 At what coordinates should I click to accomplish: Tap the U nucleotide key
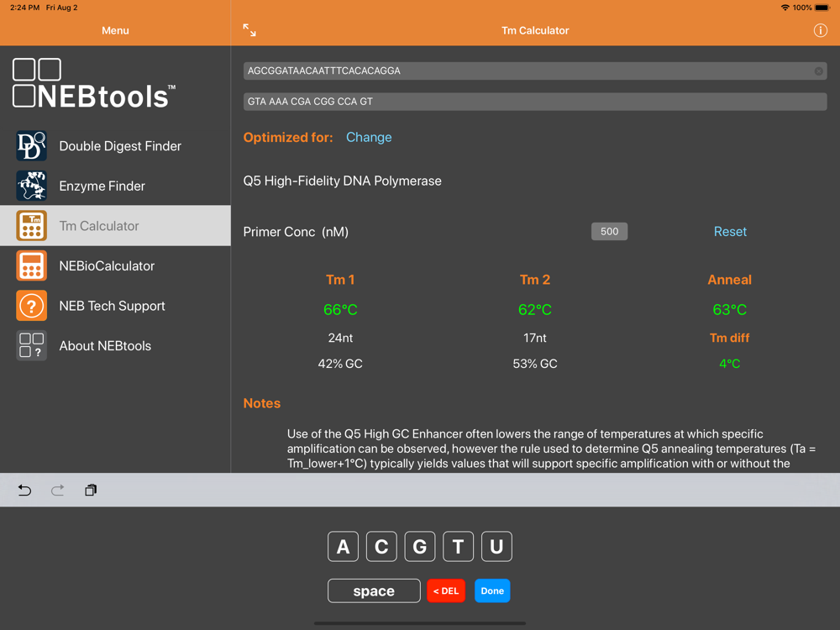[496, 547]
